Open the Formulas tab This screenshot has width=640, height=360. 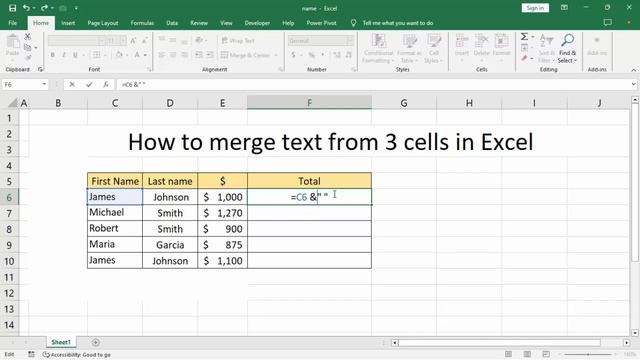pos(142,23)
